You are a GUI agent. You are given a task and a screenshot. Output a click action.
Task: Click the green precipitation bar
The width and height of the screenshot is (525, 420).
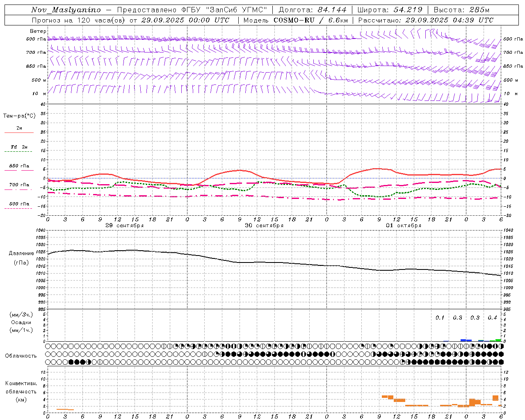[498, 340]
